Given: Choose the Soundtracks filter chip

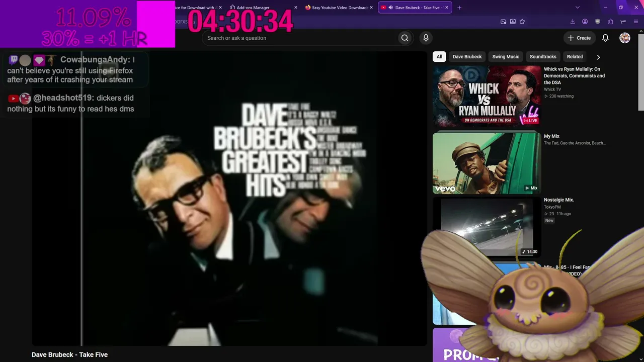Looking at the screenshot, I should pos(543,57).
